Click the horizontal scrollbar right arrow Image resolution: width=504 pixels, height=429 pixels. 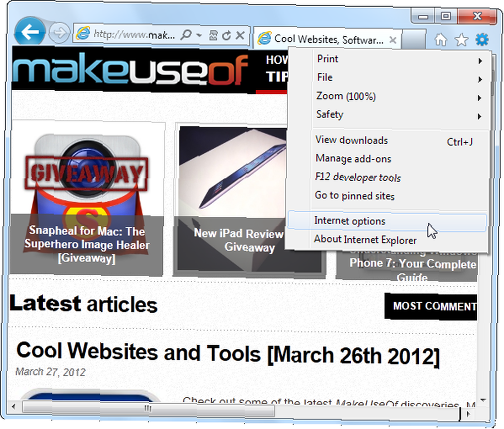pyautogui.click(x=468, y=413)
